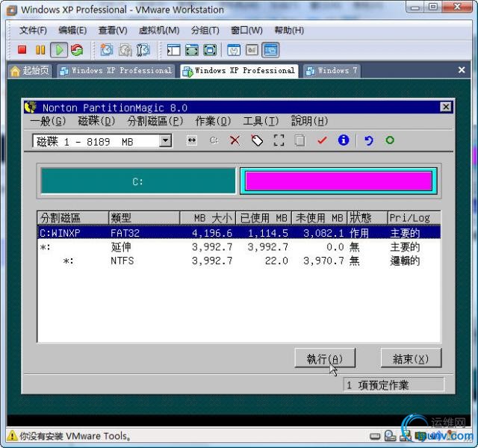Select the teal C: partition block
The width and height of the screenshot is (478, 448).
(138, 181)
